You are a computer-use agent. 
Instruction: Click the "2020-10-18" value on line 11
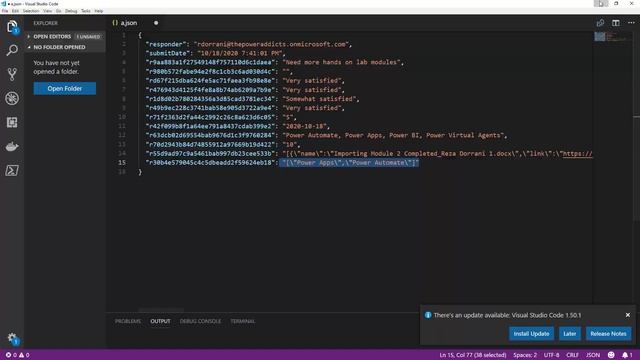coord(304,126)
